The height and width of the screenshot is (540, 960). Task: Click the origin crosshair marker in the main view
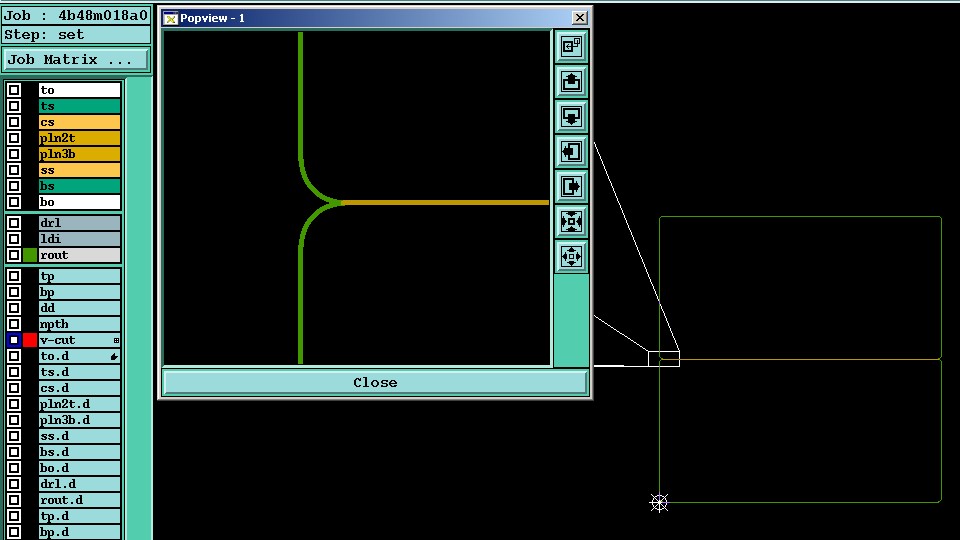point(659,503)
